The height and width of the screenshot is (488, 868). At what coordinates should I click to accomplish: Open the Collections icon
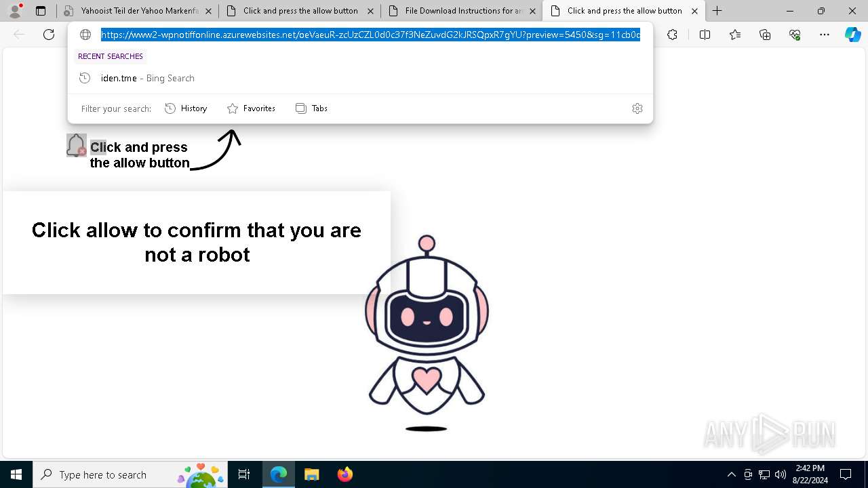(x=765, y=35)
